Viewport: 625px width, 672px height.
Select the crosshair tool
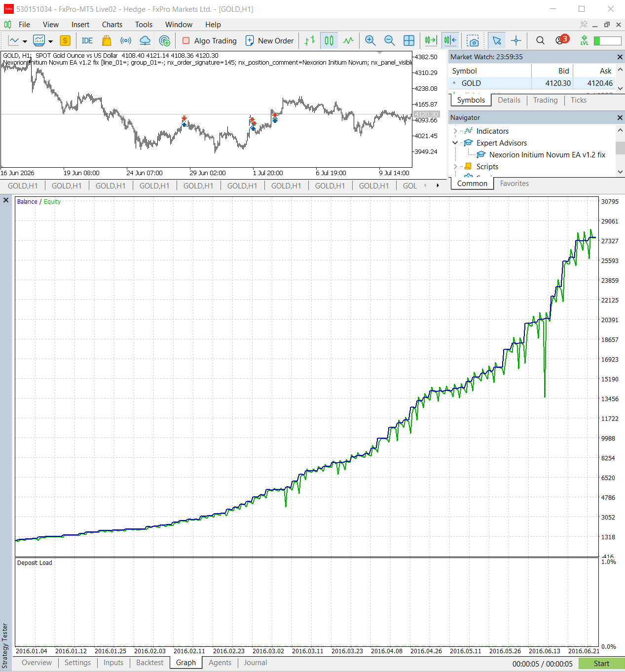[x=516, y=41]
